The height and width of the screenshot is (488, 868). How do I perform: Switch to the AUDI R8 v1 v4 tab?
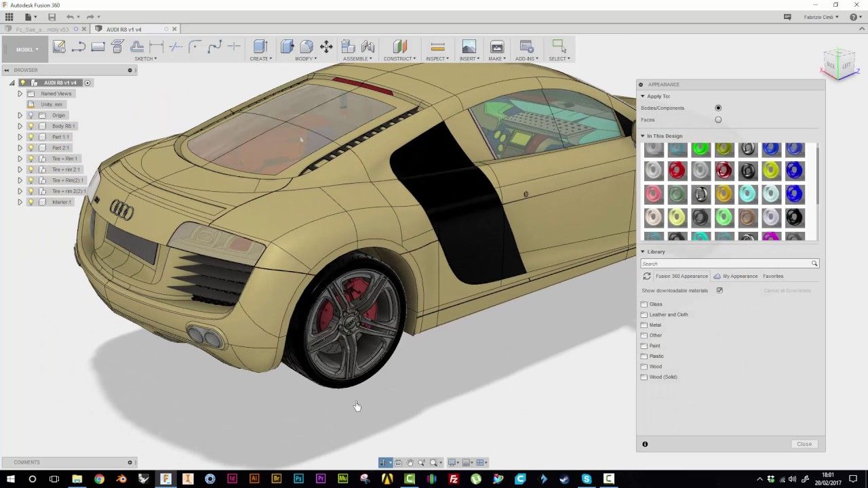[124, 29]
